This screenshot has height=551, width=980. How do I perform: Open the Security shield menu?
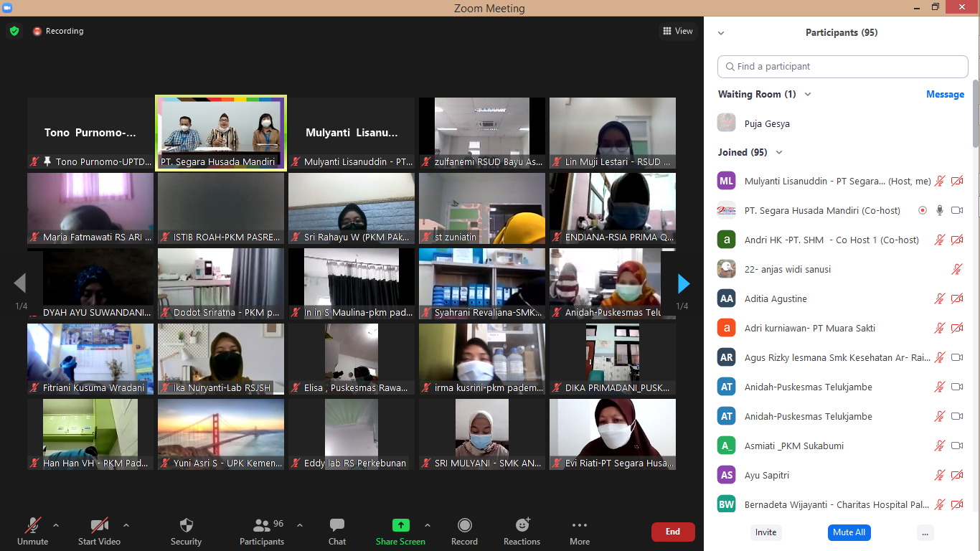pyautogui.click(x=187, y=531)
